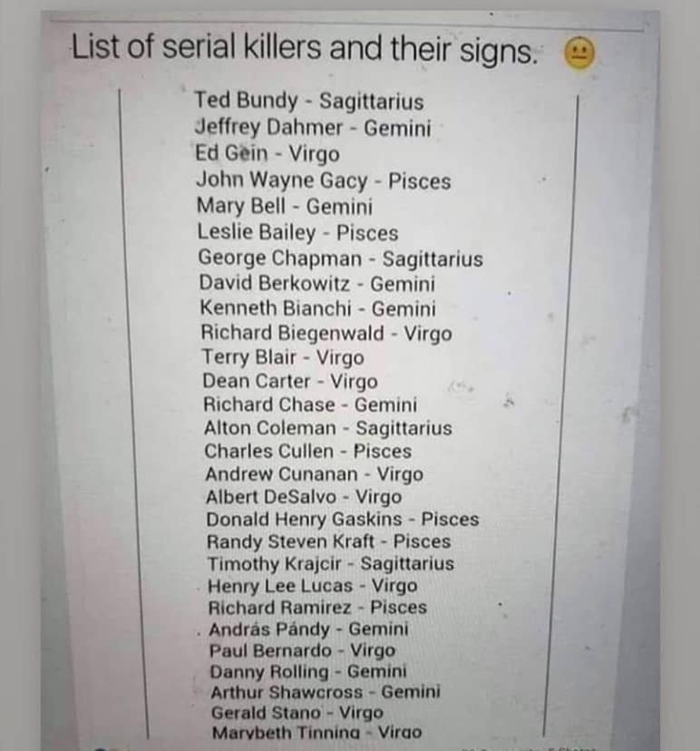The width and height of the screenshot is (700, 751).
Task: Select the 'Jeffrey Dahmer - Gemini' entry
Action: [x=313, y=127]
